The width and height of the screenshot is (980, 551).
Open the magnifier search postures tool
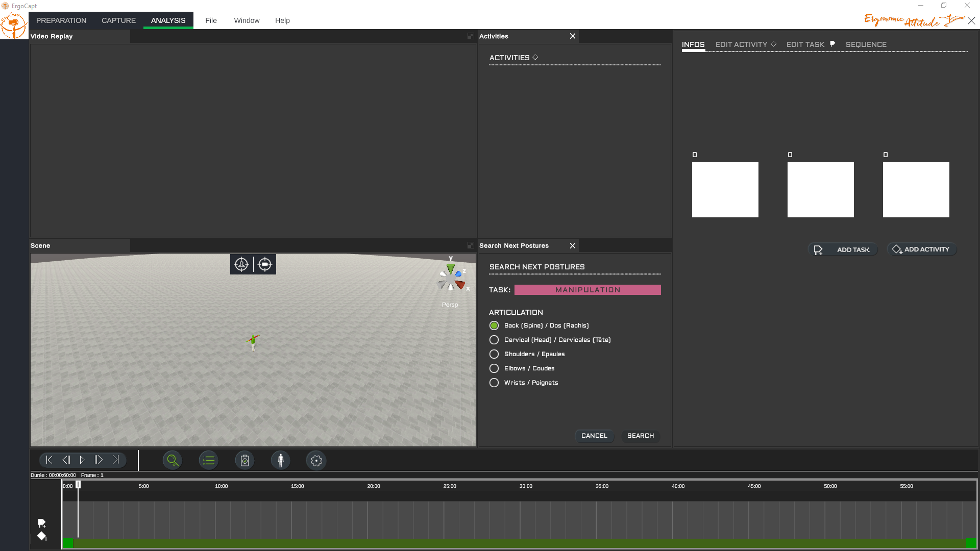pyautogui.click(x=173, y=461)
